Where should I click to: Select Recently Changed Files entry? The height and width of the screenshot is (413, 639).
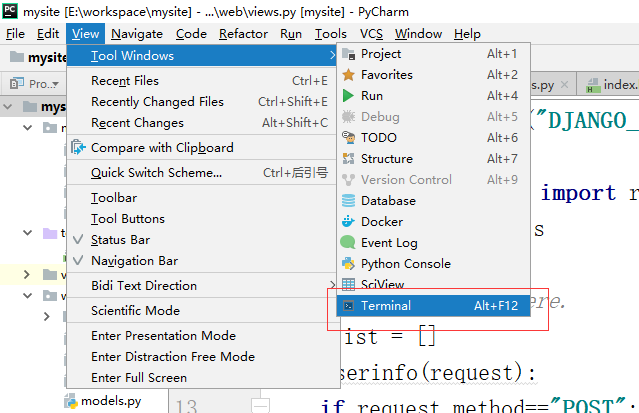coord(203,102)
